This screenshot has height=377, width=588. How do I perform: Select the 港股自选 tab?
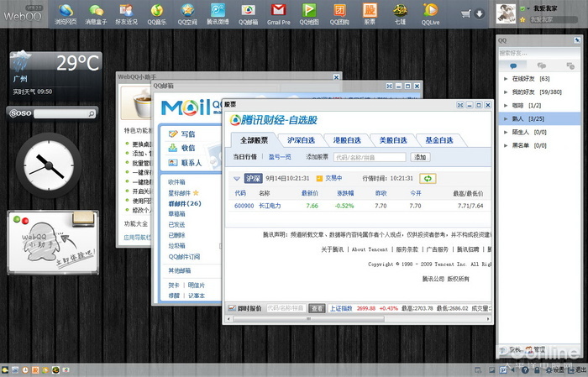(347, 140)
